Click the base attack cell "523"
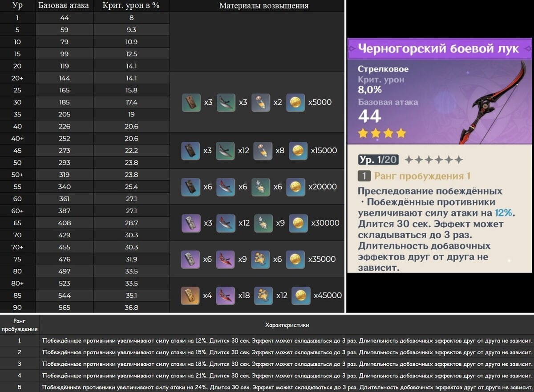Image resolution: width=534 pixels, height=392 pixels. pos(65,283)
